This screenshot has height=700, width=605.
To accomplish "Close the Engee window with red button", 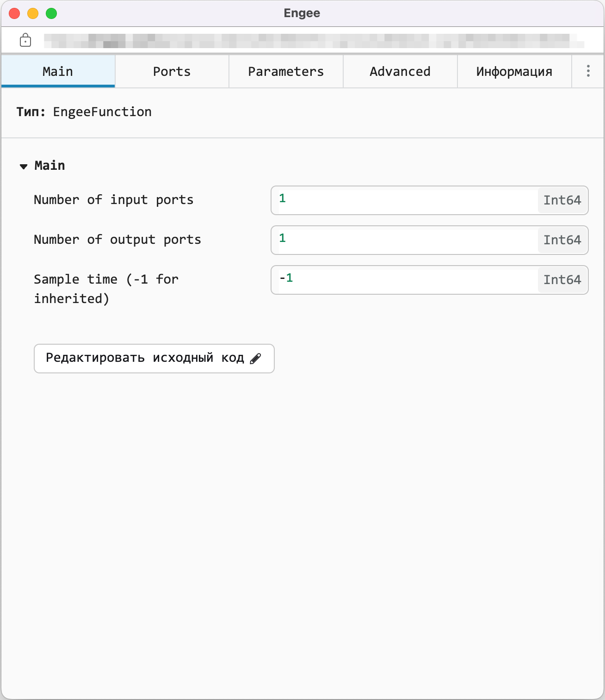I will [x=14, y=13].
